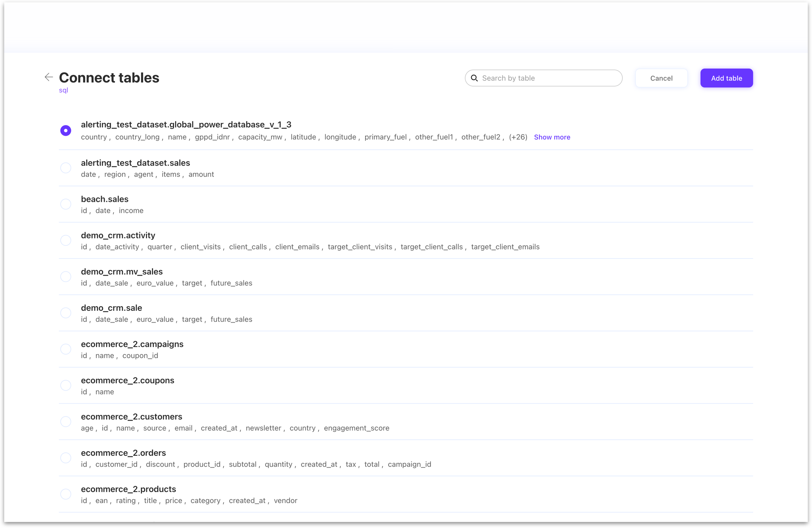
Task: Show more columns for global_power_database_v_1_3
Action: click(x=552, y=137)
